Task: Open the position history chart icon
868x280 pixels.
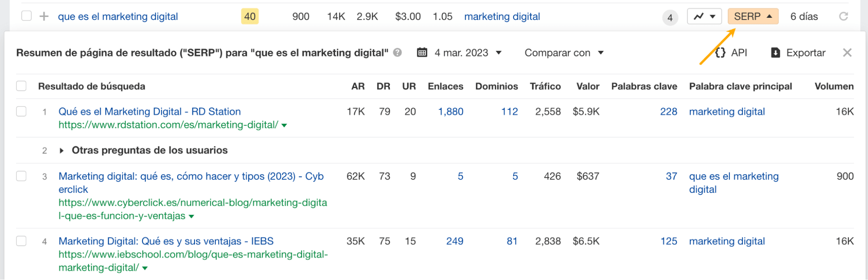Action: pyautogui.click(x=699, y=16)
